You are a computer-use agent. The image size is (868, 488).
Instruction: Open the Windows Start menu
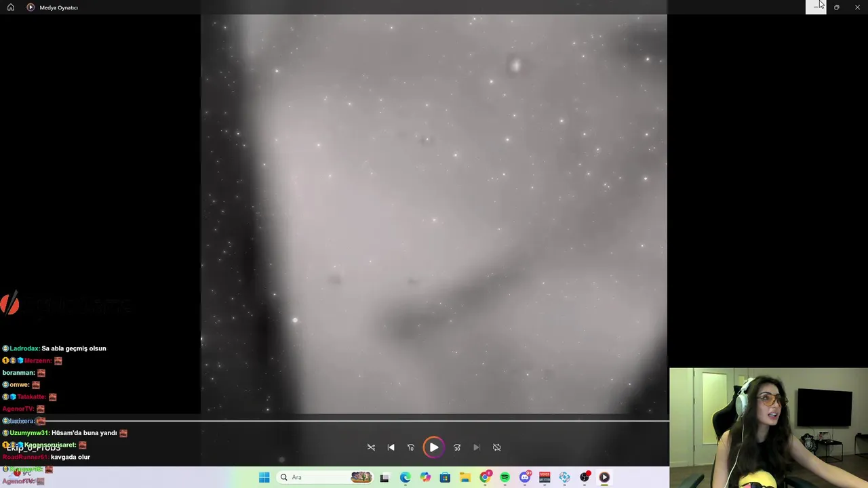click(264, 477)
